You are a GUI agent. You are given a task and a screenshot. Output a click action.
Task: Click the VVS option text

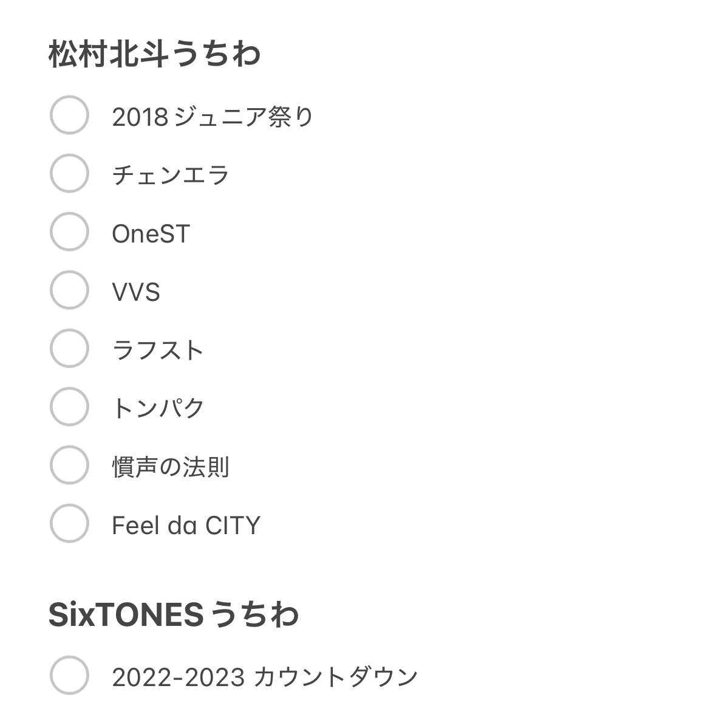pyautogui.click(x=136, y=292)
